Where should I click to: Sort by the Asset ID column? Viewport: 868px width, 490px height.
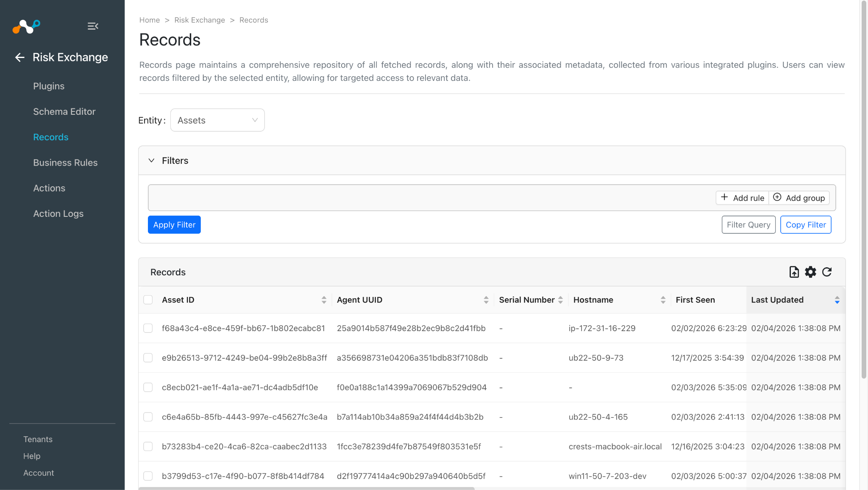(x=324, y=300)
